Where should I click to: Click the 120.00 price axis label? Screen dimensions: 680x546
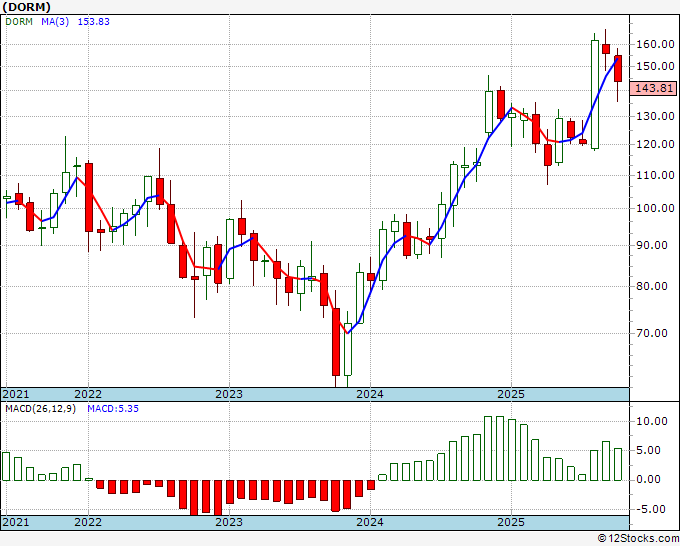click(x=655, y=144)
